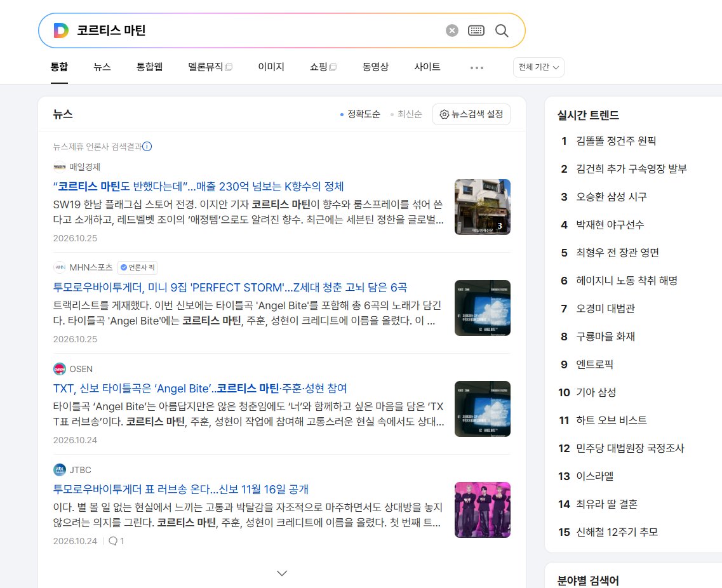Click trend 김똘똘 정건주 원픽
The width and height of the screenshot is (722, 588).
click(x=616, y=141)
